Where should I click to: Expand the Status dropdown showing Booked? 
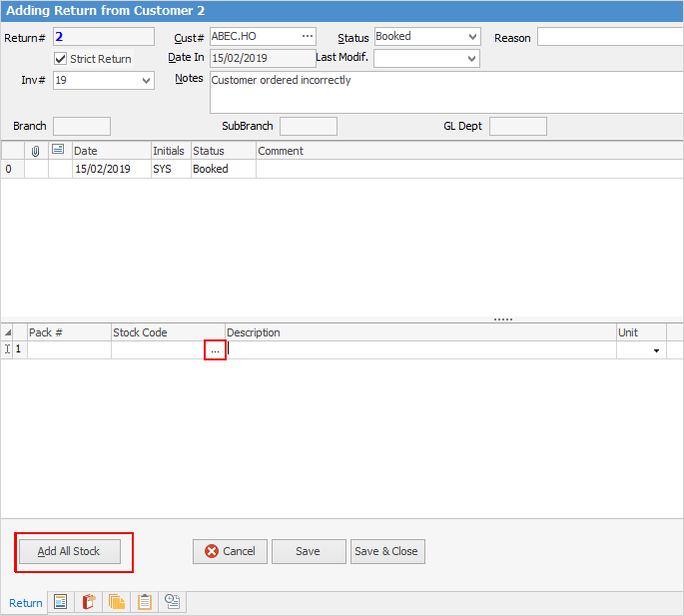pos(472,37)
